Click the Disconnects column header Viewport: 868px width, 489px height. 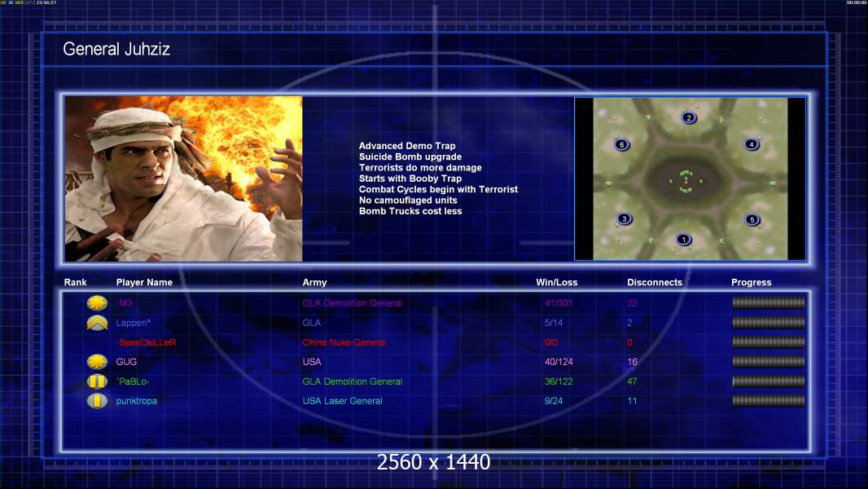[655, 283]
